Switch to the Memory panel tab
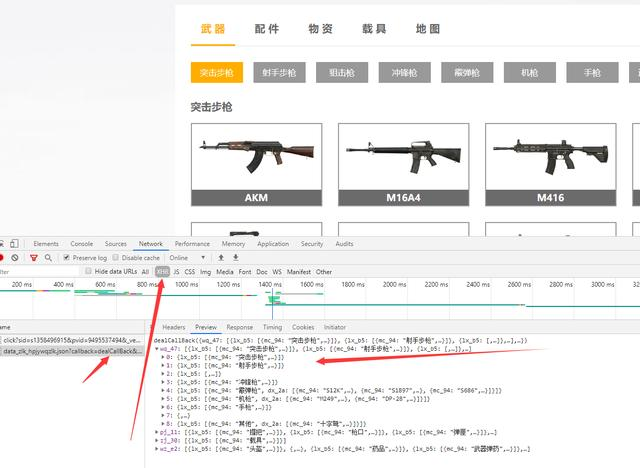 pyautogui.click(x=233, y=244)
